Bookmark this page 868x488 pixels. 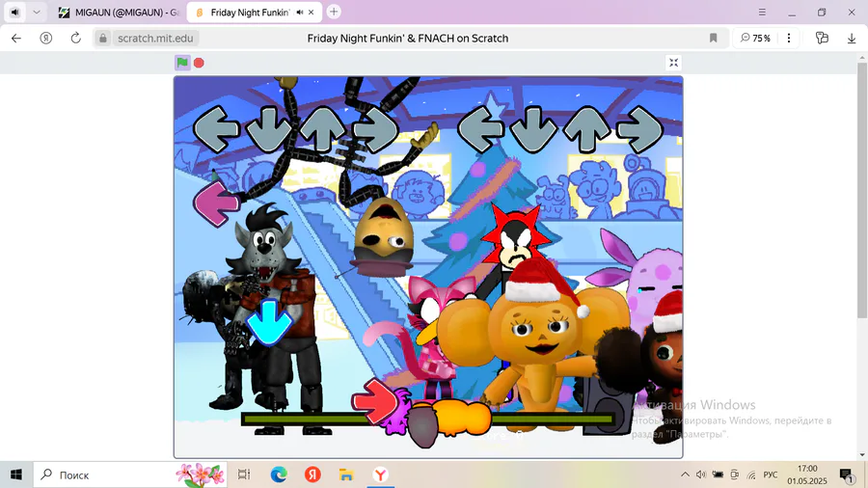[x=713, y=39]
